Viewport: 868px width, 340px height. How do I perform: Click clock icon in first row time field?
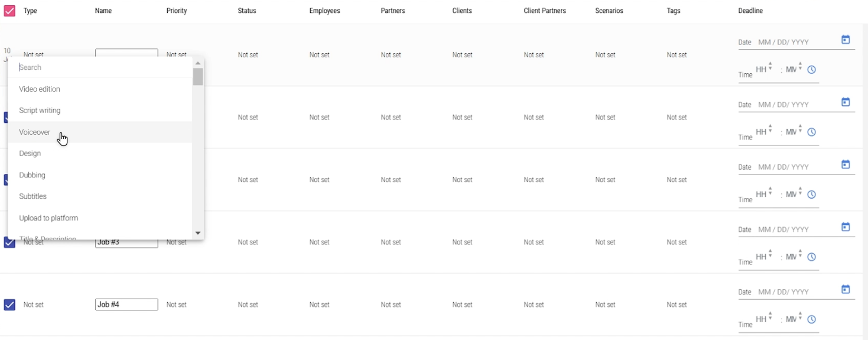point(812,70)
